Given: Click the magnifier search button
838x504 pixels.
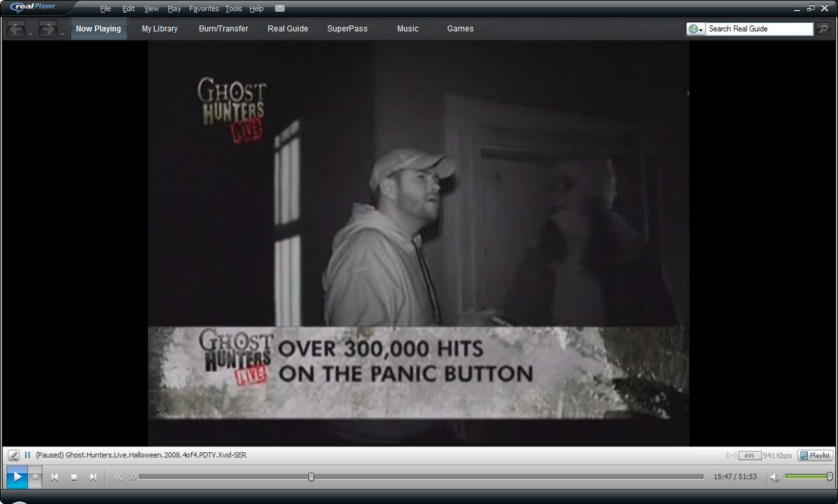Looking at the screenshot, I should [823, 29].
